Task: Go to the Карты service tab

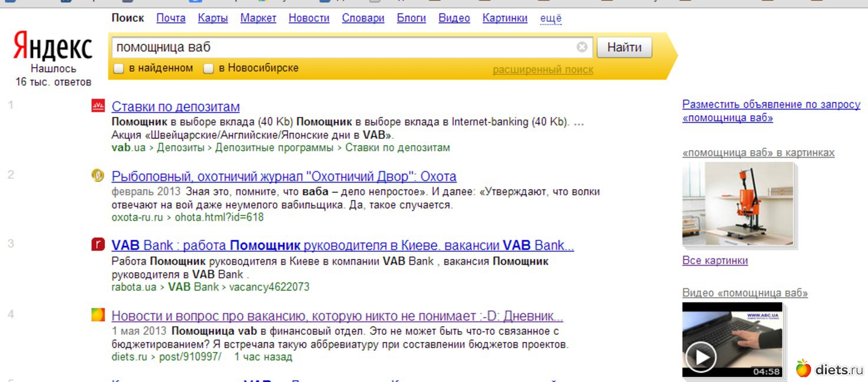Action: click(213, 18)
